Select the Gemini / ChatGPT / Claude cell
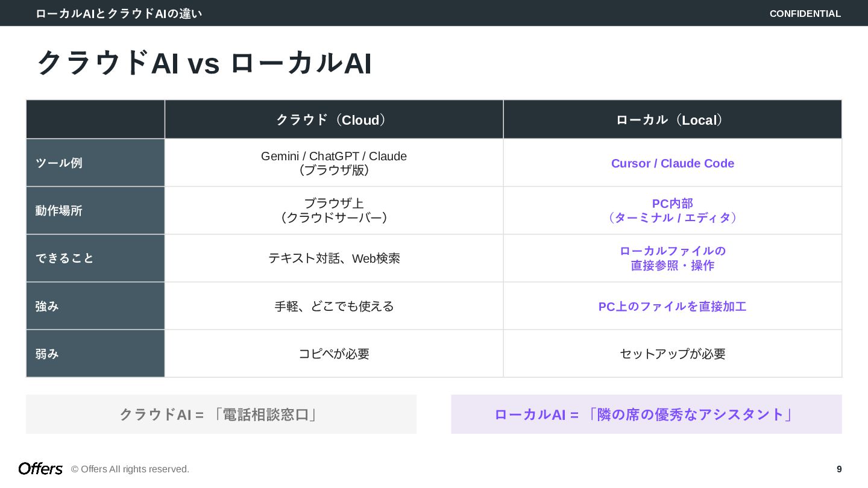The width and height of the screenshot is (868, 488). (x=334, y=163)
